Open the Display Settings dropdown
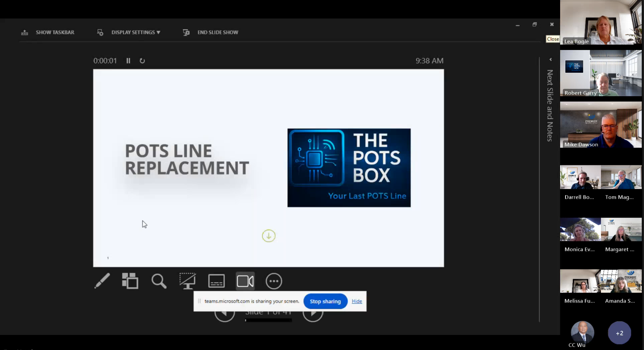 (129, 32)
